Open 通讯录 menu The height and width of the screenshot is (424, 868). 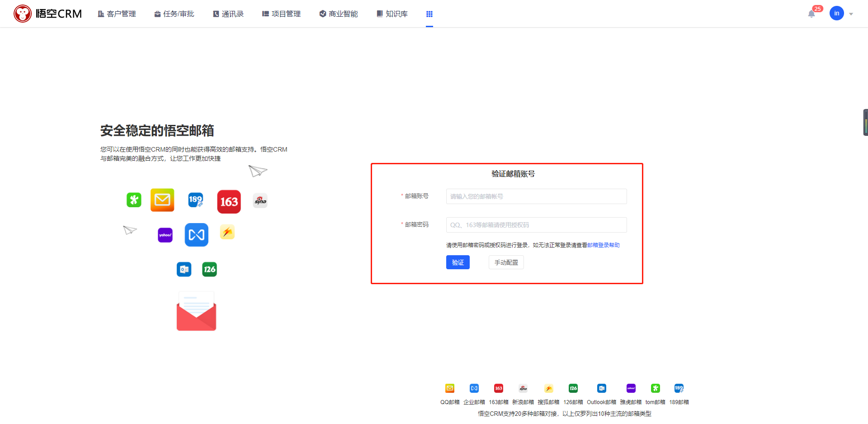(x=228, y=14)
